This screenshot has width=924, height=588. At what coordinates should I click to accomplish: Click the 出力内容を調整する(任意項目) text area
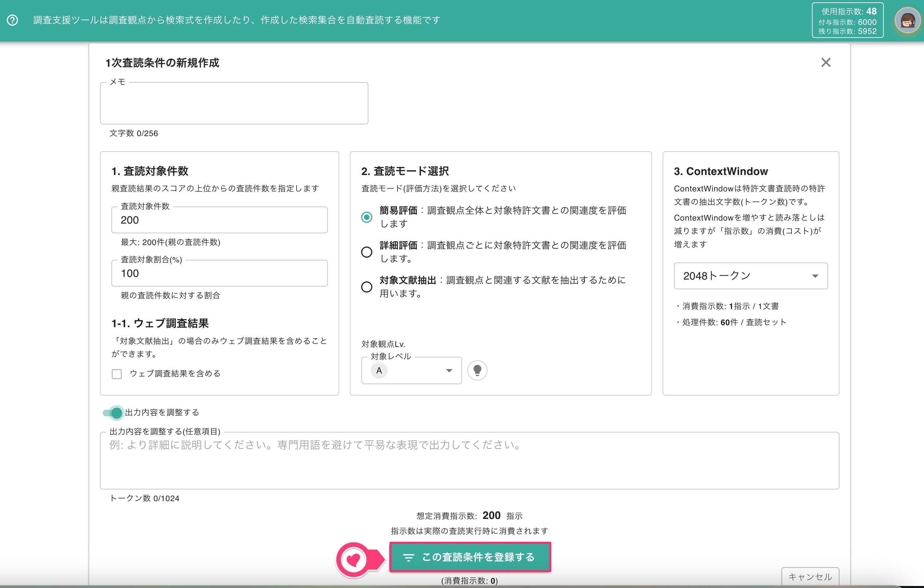point(469,460)
